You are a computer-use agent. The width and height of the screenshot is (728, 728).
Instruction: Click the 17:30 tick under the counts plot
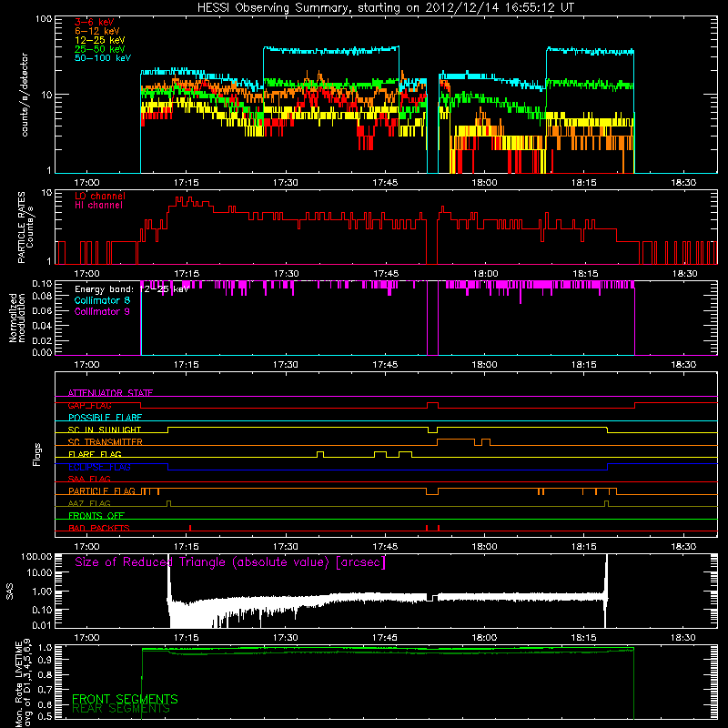tap(286, 183)
